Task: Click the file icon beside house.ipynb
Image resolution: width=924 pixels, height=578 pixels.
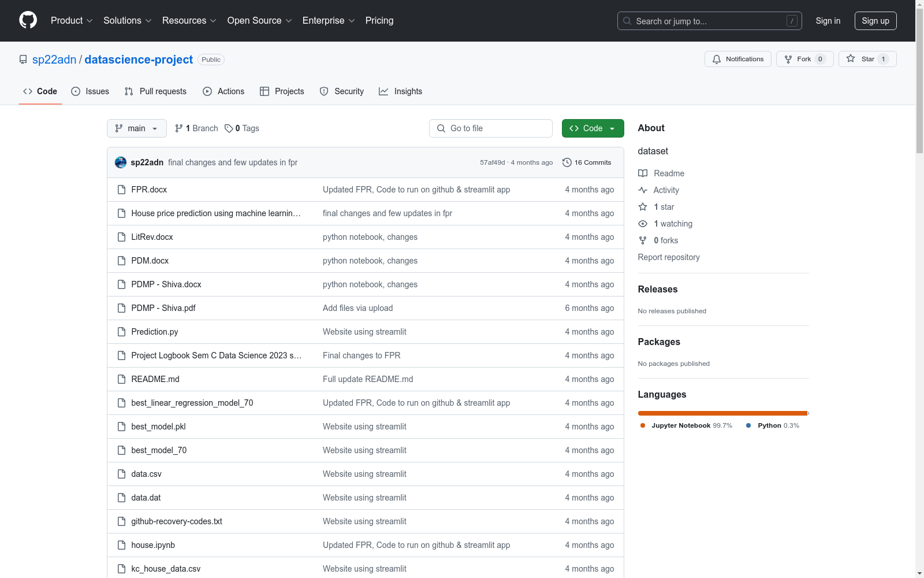Action: [121, 545]
